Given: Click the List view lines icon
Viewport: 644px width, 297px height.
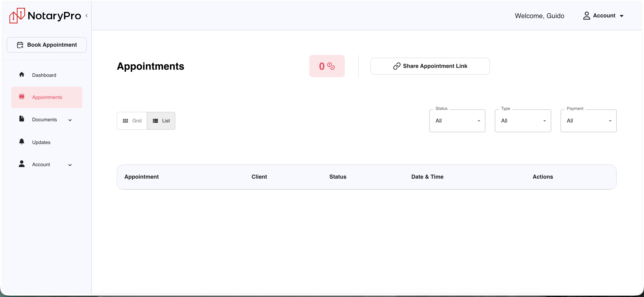Looking at the screenshot, I should click(155, 121).
